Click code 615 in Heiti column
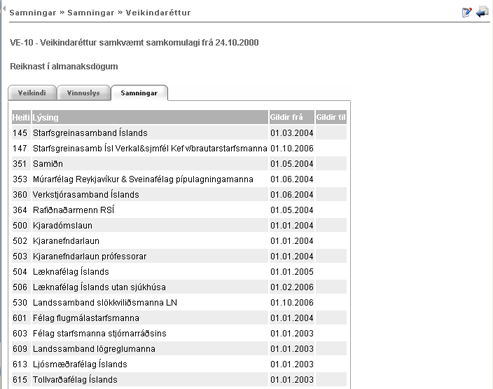This screenshot has height=389, width=493. [x=20, y=380]
